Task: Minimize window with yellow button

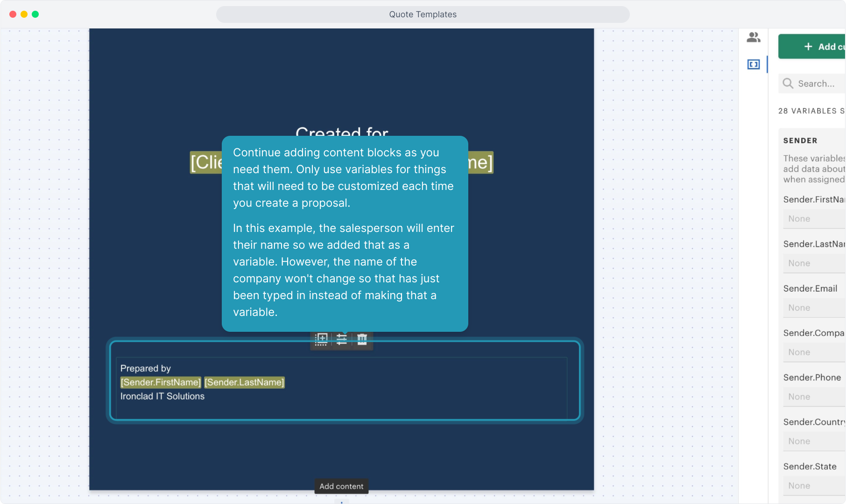Action: [x=24, y=14]
